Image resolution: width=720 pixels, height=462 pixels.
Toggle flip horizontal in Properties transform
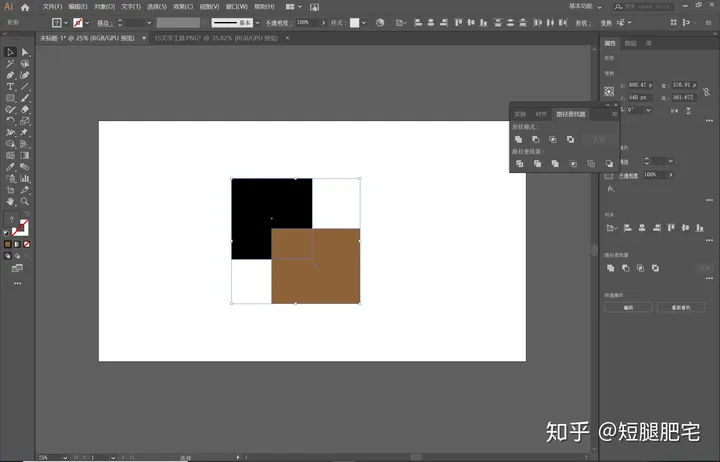674,111
